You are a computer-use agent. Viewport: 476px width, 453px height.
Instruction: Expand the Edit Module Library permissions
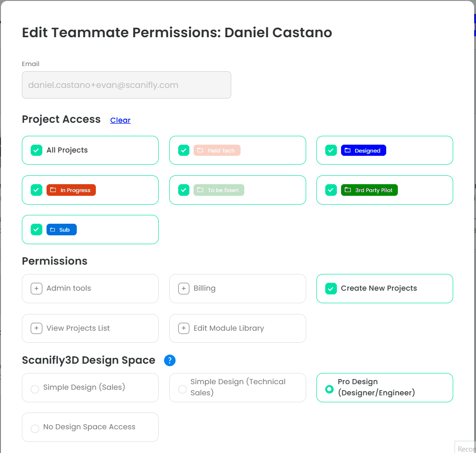tap(183, 328)
